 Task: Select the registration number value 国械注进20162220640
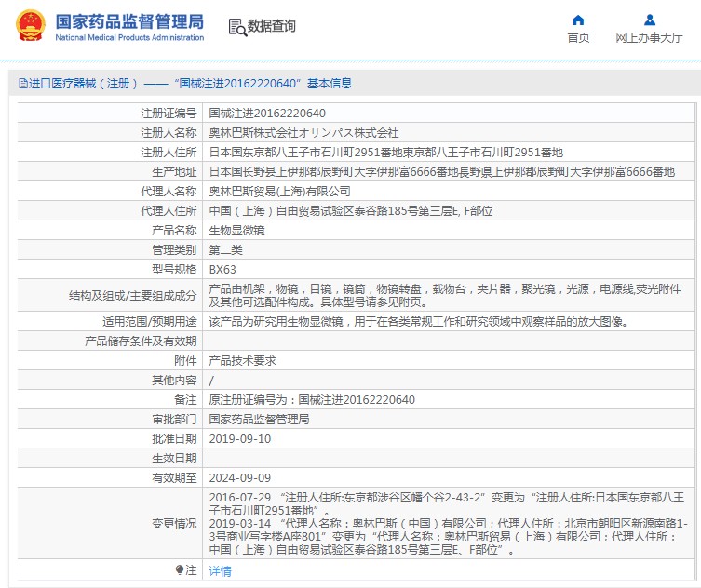(267, 114)
